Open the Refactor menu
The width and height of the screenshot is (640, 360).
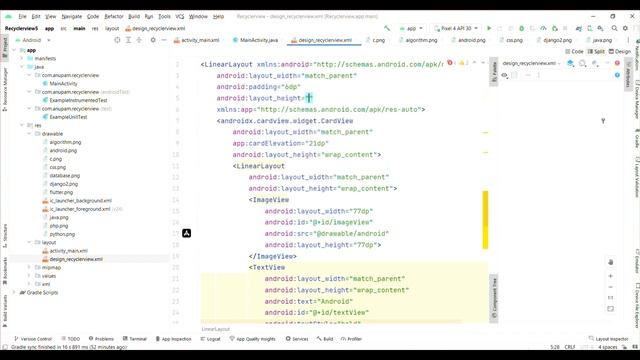[x=113, y=16]
